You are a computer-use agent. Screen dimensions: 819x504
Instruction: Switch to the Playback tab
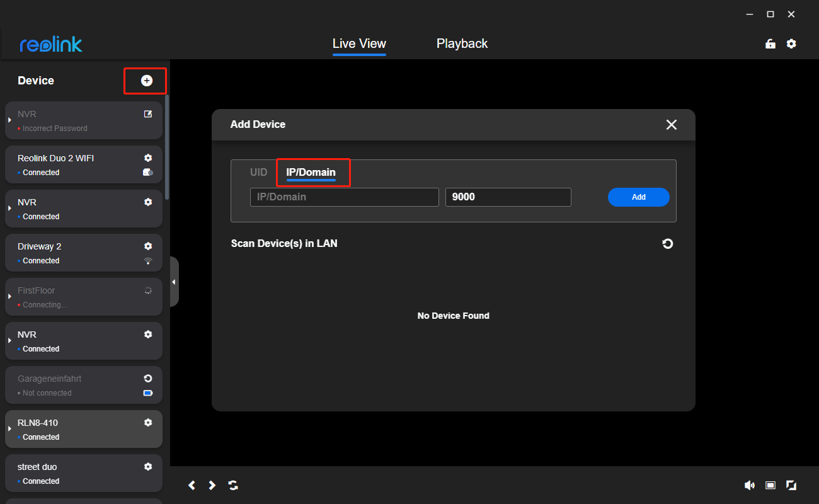tap(462, 43)
